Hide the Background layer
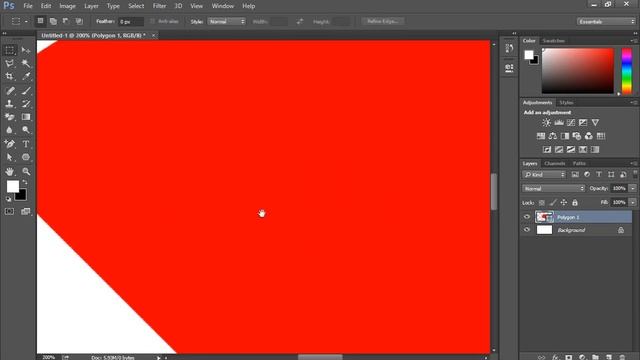 tap(527, 230)
